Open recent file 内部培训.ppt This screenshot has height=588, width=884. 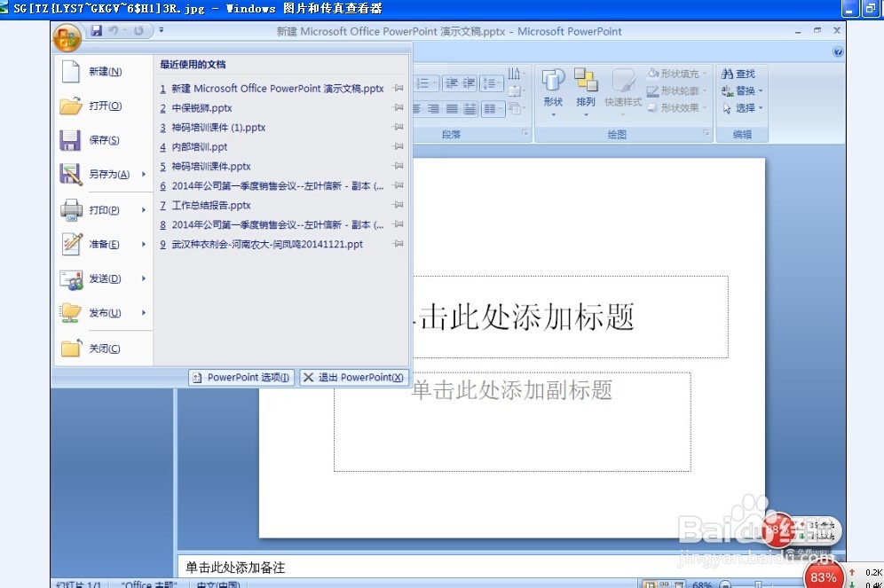click(x=200, y=146)
